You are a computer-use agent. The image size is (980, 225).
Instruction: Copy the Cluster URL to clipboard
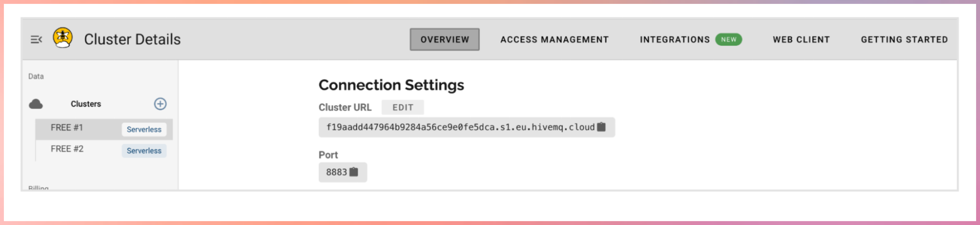[x=601, y=127]
